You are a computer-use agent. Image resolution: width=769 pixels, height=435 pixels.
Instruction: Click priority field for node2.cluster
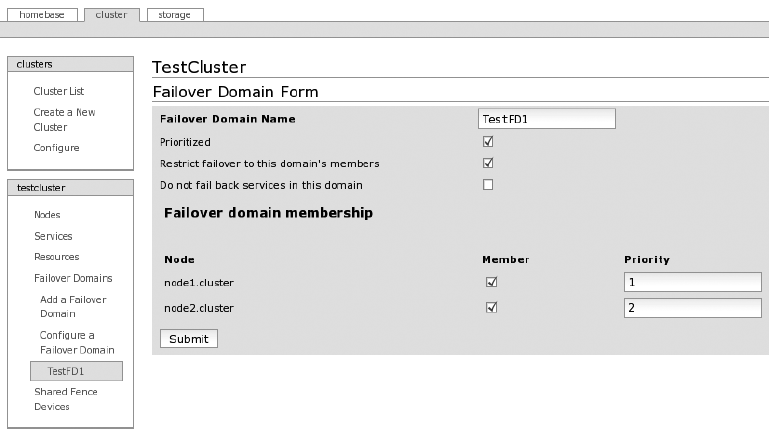pos(692,308)
